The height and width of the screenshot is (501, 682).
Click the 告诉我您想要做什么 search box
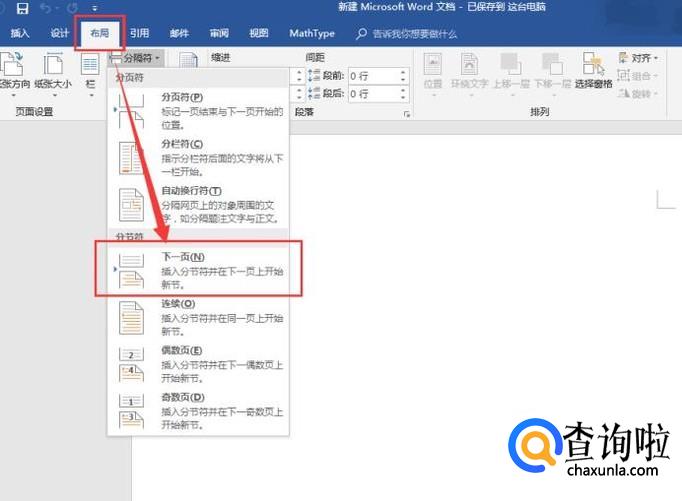[414, 34]
